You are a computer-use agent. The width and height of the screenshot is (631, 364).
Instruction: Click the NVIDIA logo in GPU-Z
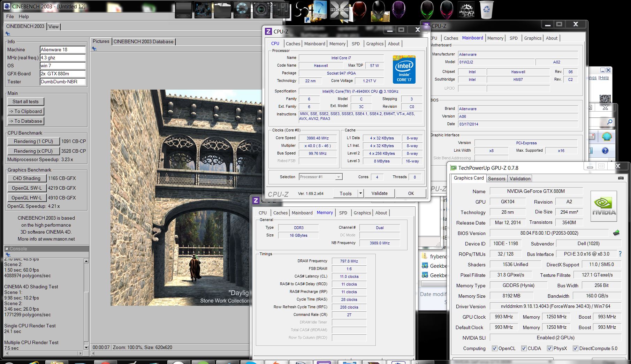[x=604, y=206]
